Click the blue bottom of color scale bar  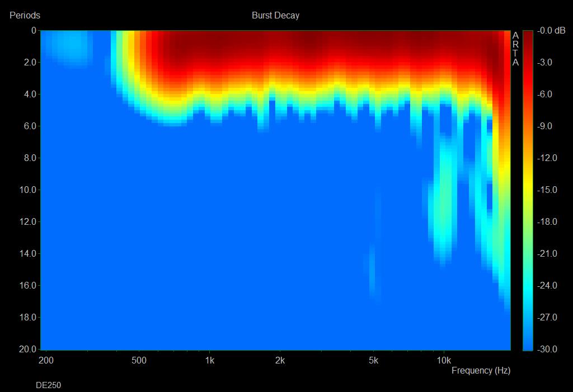tap(528, 342)
